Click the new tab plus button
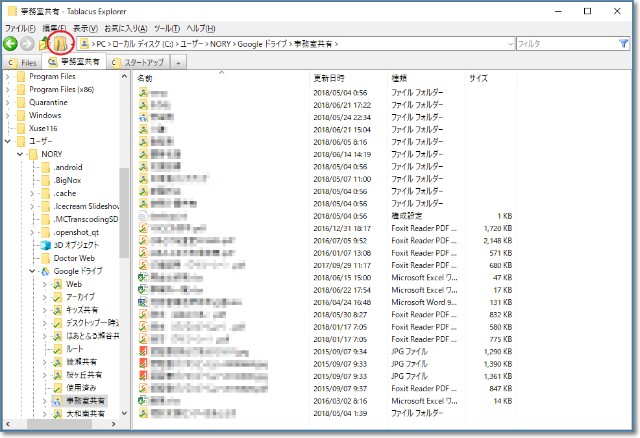The width and height of the screenshot is (640, 438). pyautogui.click(x=179, y=62)
